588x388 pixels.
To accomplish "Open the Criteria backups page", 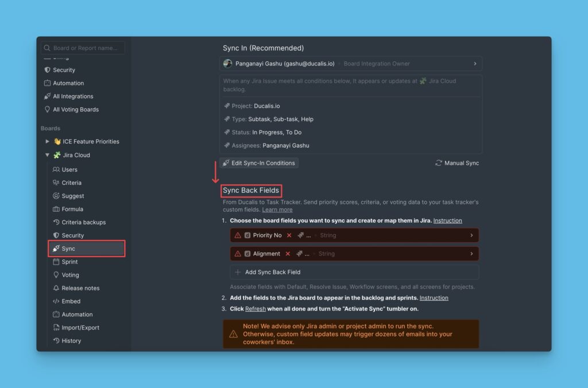I will tap(83, 222).
